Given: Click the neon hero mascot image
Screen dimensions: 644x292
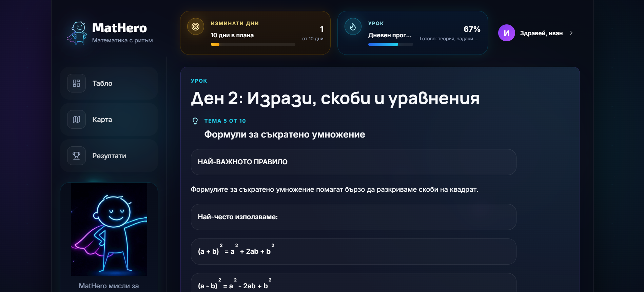Looking at the screenshot, I should [x=109, y=229].
